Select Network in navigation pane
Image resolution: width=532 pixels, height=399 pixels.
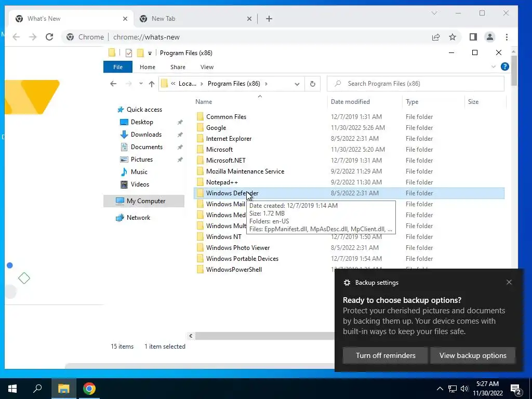tap(138, 218)
